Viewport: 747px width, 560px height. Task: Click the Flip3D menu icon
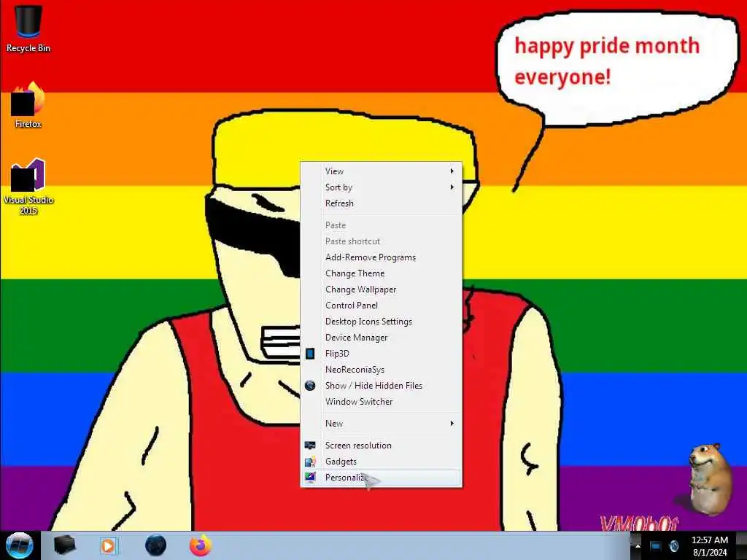pos(310,354)
